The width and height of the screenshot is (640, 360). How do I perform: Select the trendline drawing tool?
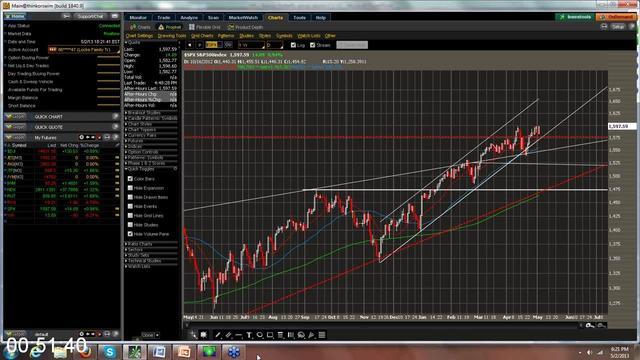click(218, 335)
